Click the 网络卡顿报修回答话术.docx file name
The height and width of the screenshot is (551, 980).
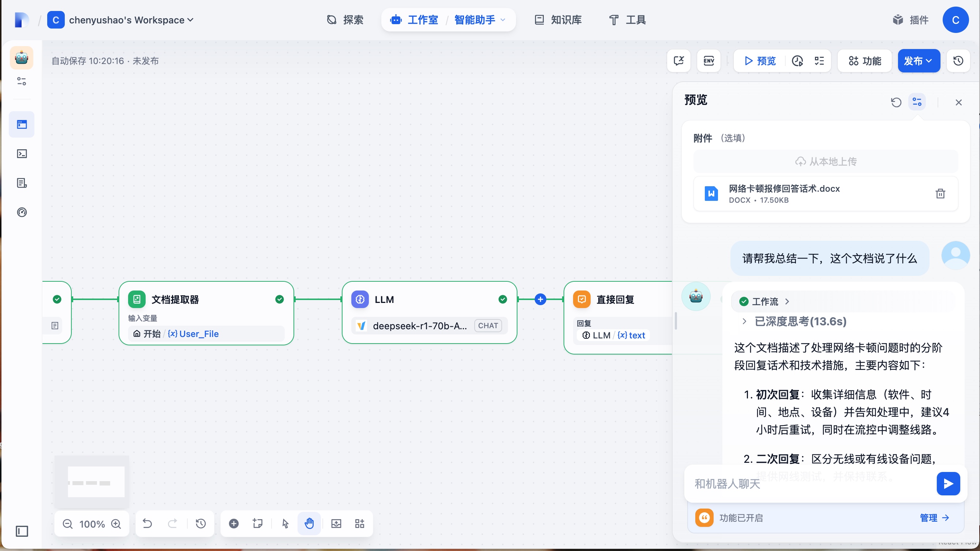tap(784, 189)
